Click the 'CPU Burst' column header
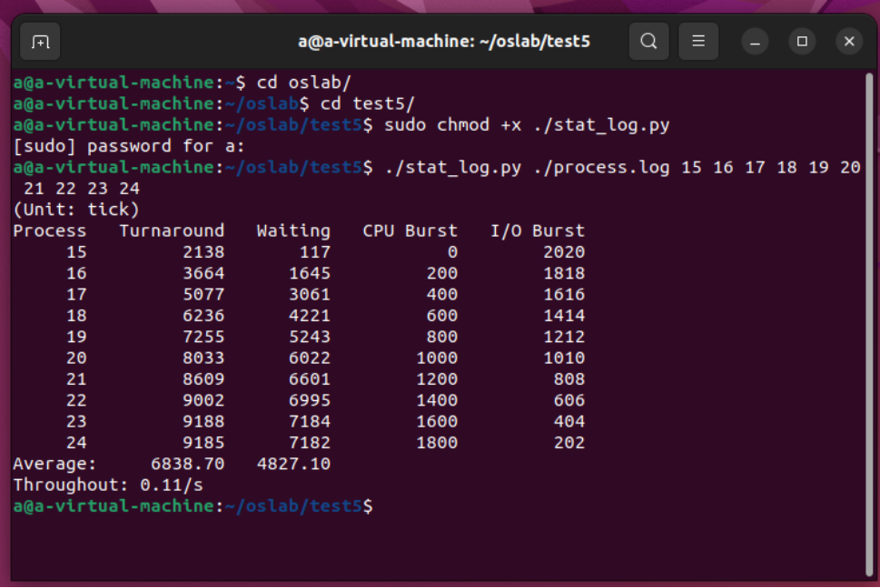This screenshot has width=880, height=588. [410, 231]
